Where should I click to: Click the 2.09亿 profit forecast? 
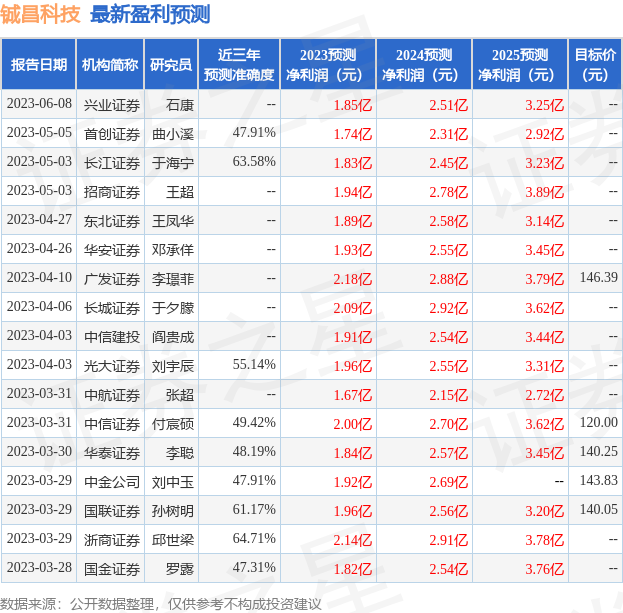(353, 308)
